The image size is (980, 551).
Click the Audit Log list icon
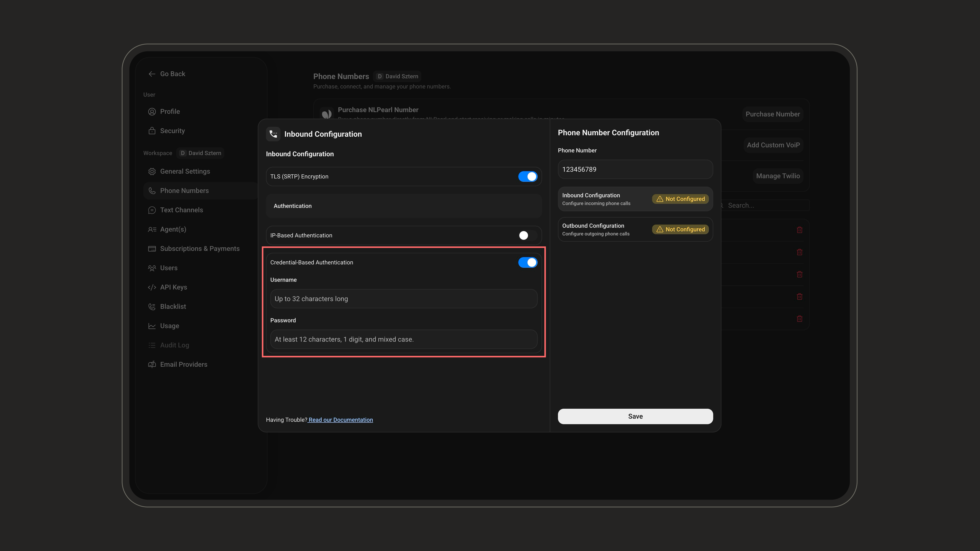pos(152,345)
